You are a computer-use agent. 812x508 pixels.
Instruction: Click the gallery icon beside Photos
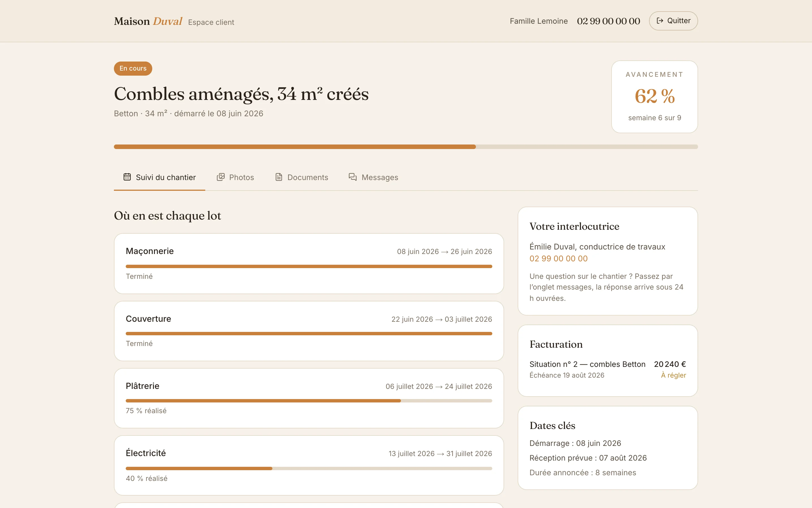pos(220,177)
